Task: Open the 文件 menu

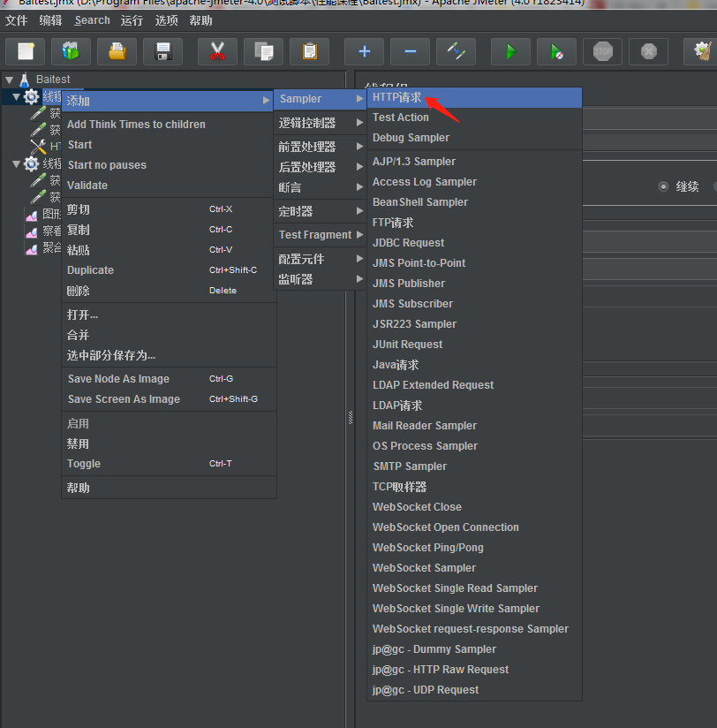Action: [16, 20]
